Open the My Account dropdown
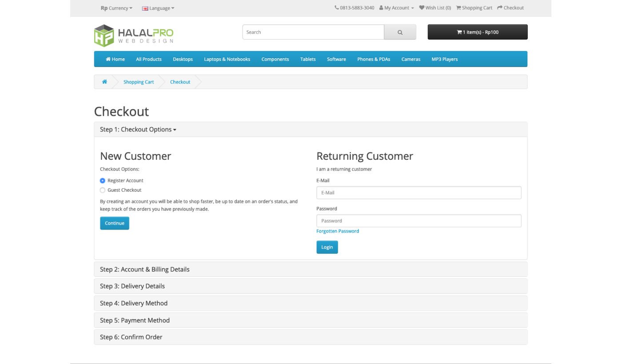 [x=396, y=8]
